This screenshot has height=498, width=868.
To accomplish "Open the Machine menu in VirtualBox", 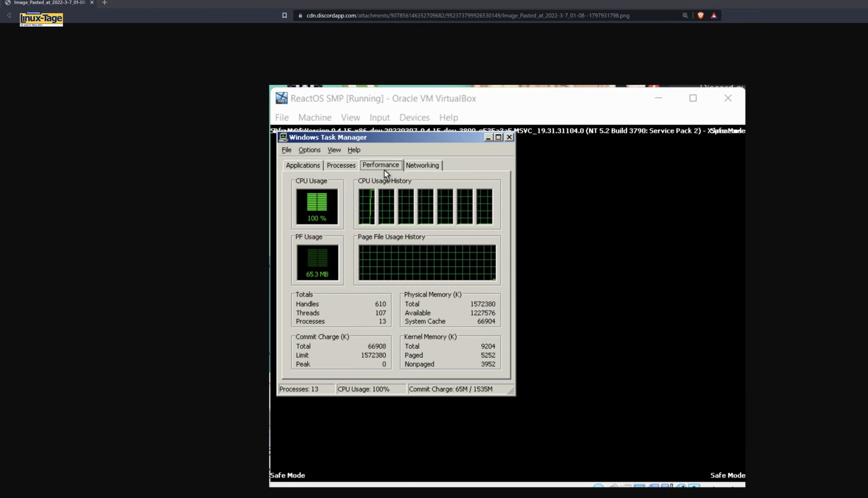I will tap(314, 118).
